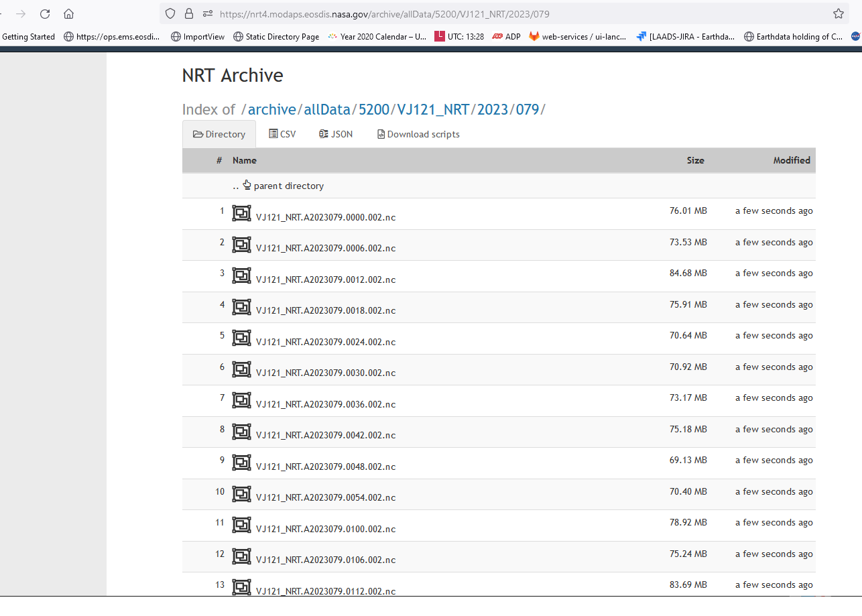Image resolution: width=862 pixels, height=616 pixels.
Task: Open the Static Directory Page bookmark
Action: tap(276, 37)
